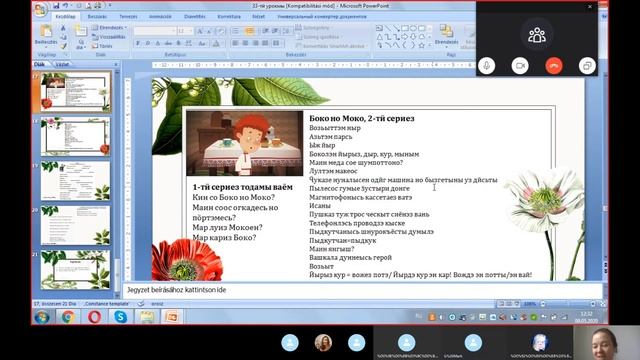Switch to the Nézet ribbon tab
Screen dimensions: 640x360
pos(258,17)
